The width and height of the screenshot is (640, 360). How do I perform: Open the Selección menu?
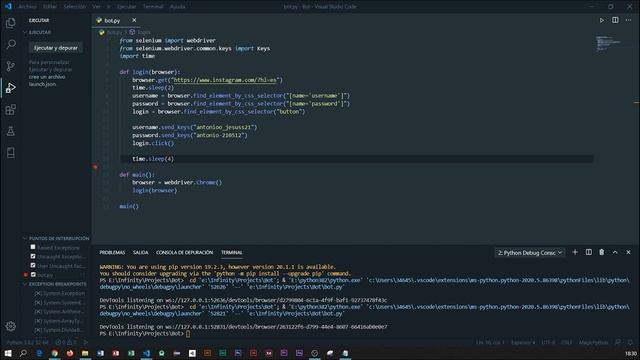tap(75, 7)
